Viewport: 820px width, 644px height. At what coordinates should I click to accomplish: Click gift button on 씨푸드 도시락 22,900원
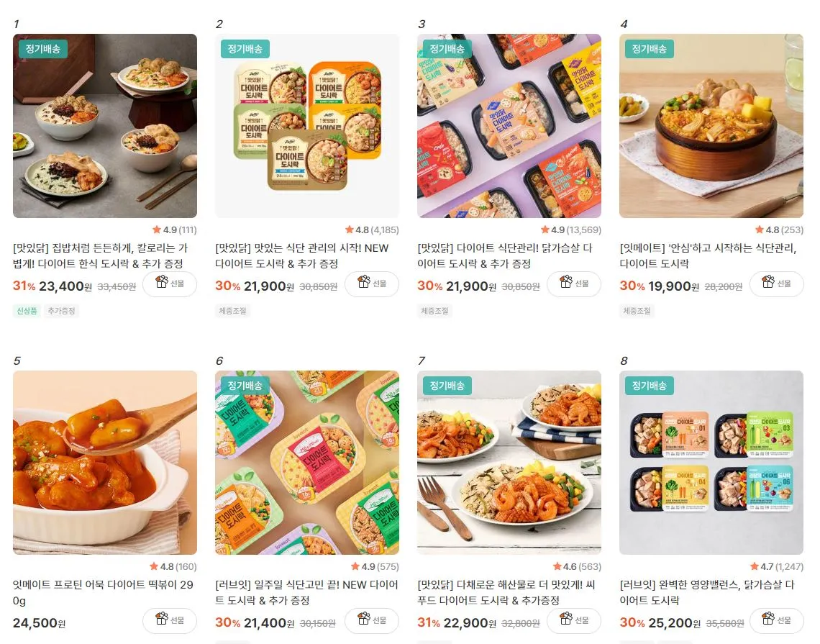pos(574,621)
